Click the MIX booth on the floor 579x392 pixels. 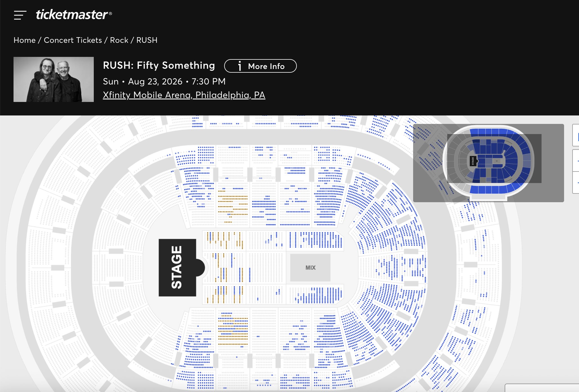(310, 268)
